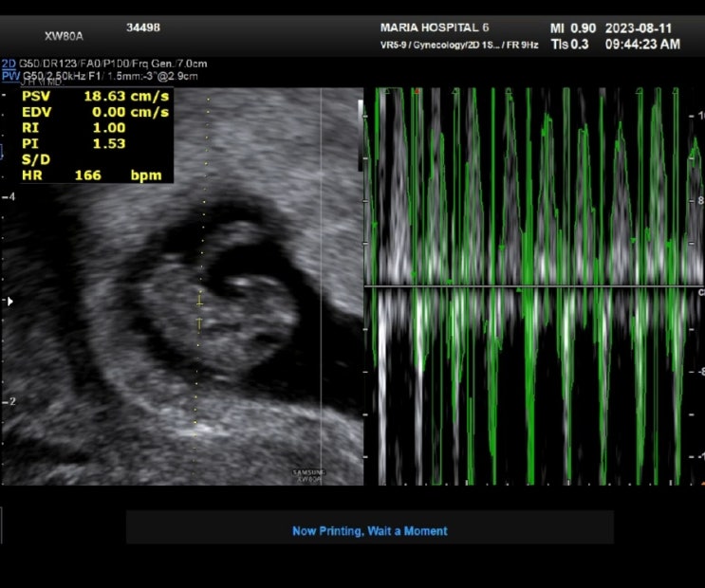Image resolution: width=705 pixels, height=588 pixels.
Task: Click the focus depth arrow marker on left scale
Action: [9, 302]
